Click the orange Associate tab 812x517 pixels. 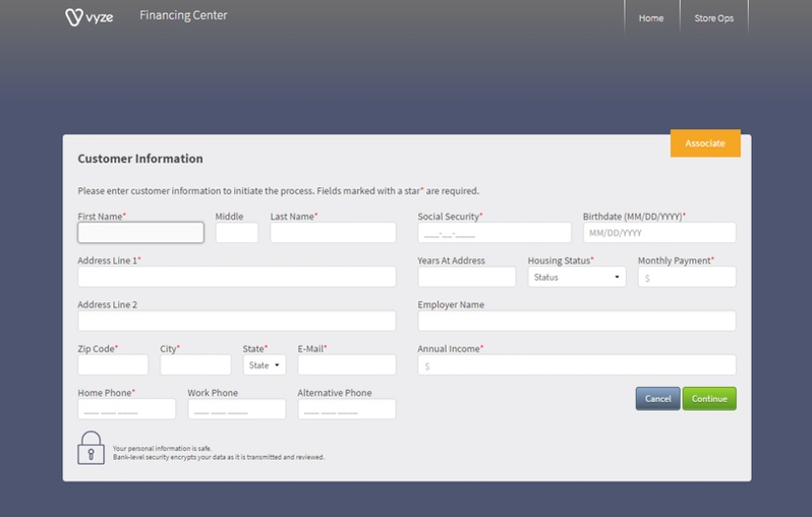[x=705, y=143]
